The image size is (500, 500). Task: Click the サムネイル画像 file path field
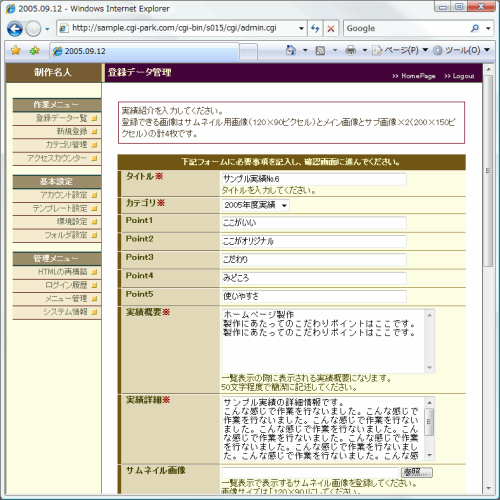click(310, 472)
